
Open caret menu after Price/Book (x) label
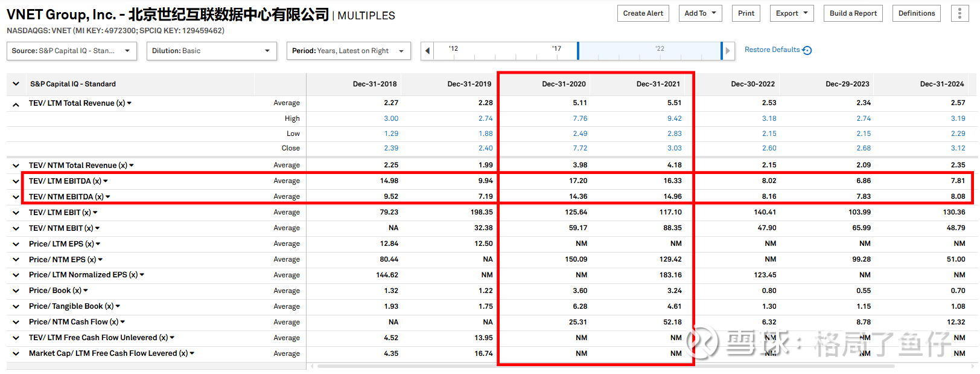click(x=86, y=291)
